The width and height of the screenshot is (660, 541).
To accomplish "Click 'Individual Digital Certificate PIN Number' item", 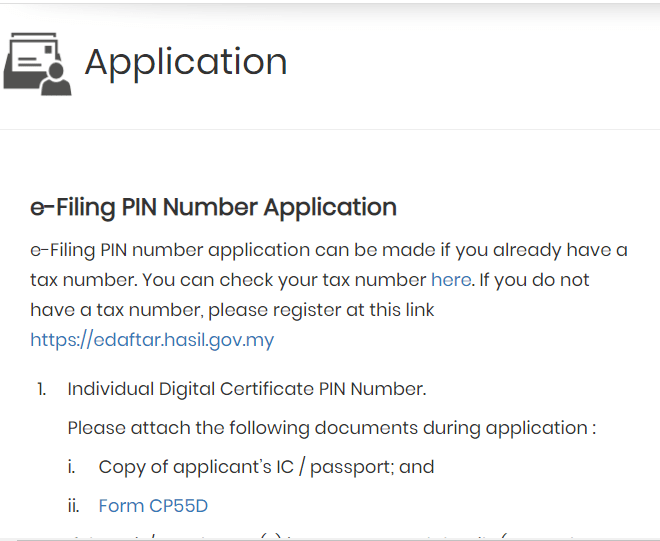I will [246, 389].
